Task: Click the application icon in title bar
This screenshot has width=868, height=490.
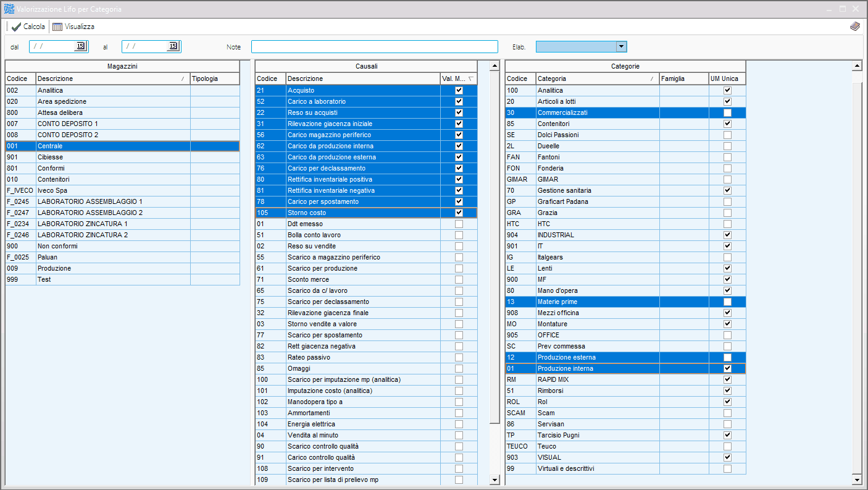Action: tap(9, 9)
